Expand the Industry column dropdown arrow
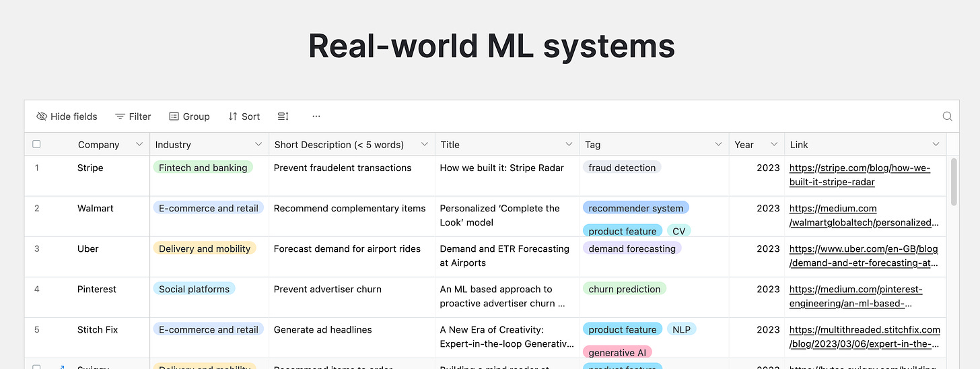 (258, 144)
